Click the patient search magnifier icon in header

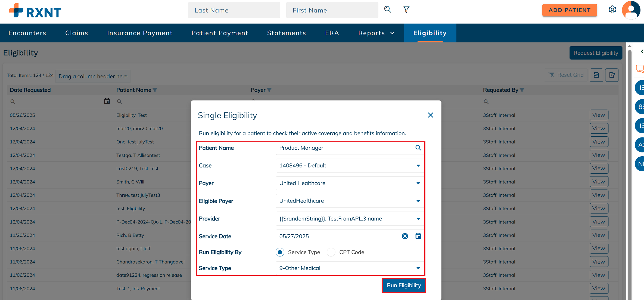pyautogui.click(x=387, y=10)
